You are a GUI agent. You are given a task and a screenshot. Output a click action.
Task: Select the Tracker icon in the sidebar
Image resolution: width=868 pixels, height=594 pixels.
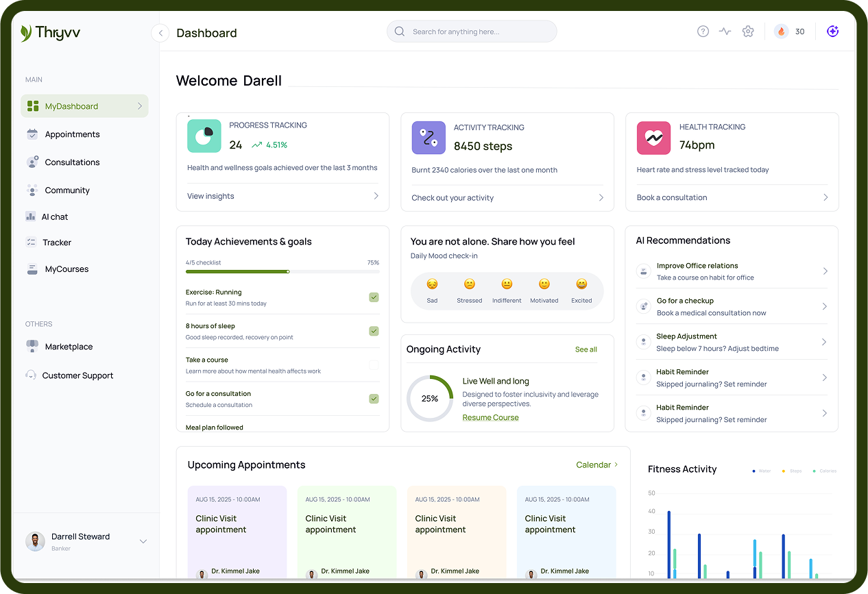[32, 242]
